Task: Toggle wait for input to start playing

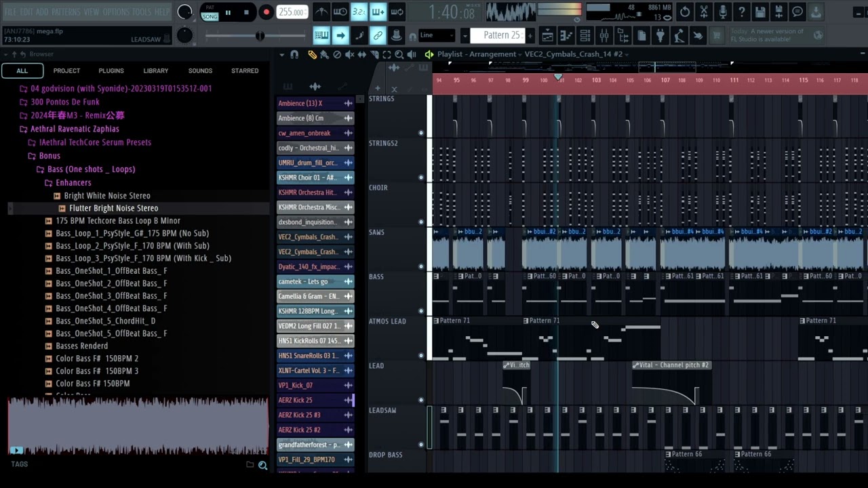Action: click(340, 12)
